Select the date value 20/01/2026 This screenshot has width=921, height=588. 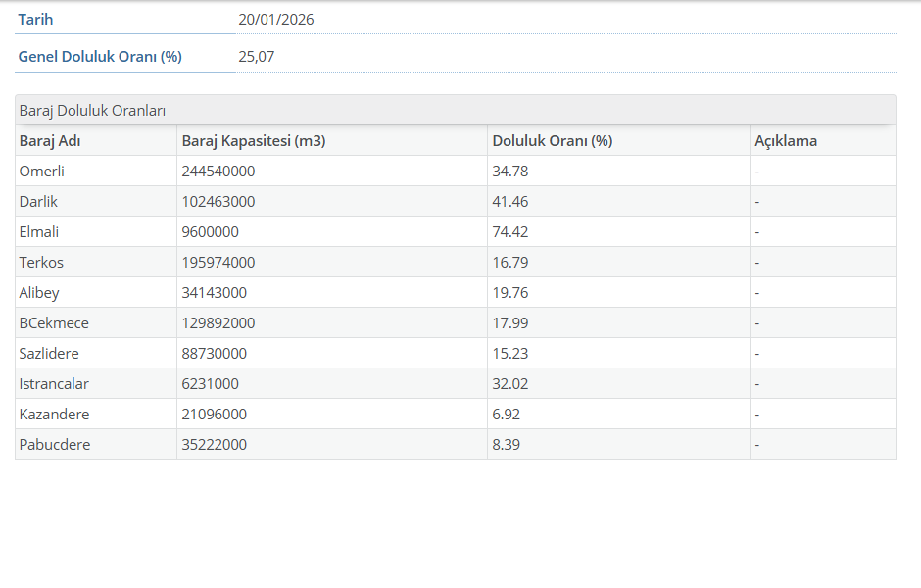[275, 20]
